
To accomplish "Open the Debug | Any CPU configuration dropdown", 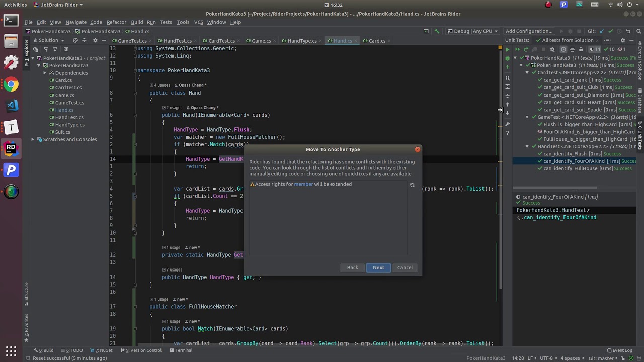I will 472,31.
